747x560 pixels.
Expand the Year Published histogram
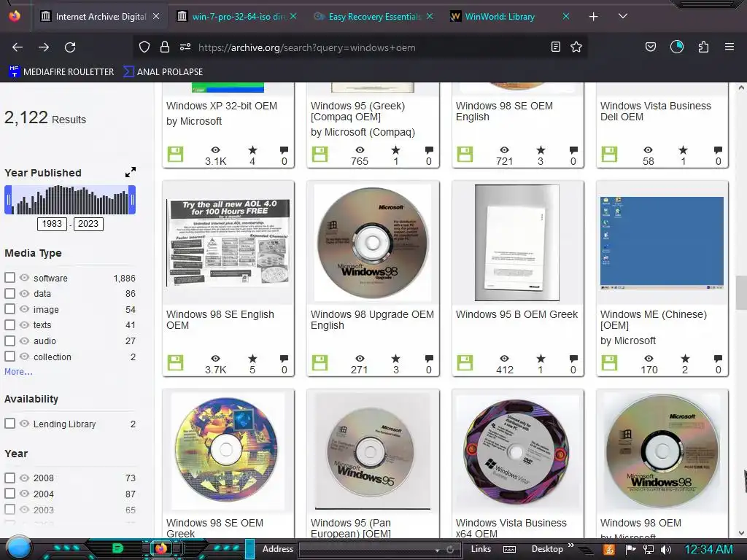pyautogui.click(x=131, y=172)
